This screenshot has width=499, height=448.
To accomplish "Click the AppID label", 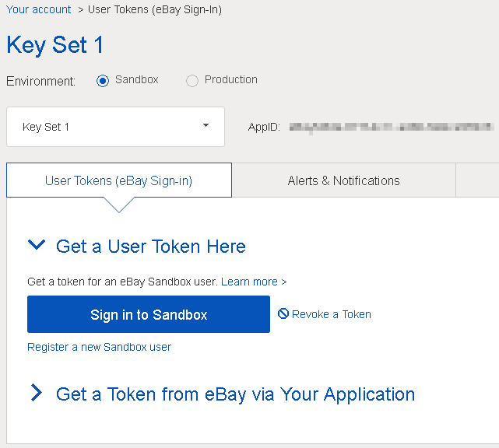I will (x=264, y=128).
